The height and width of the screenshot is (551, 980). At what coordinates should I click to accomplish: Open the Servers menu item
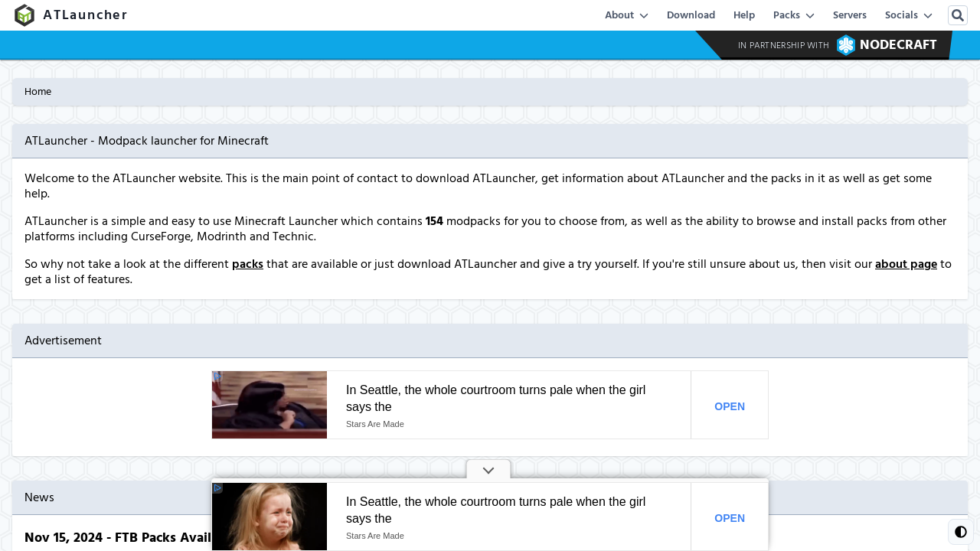[x=850, y=15]
